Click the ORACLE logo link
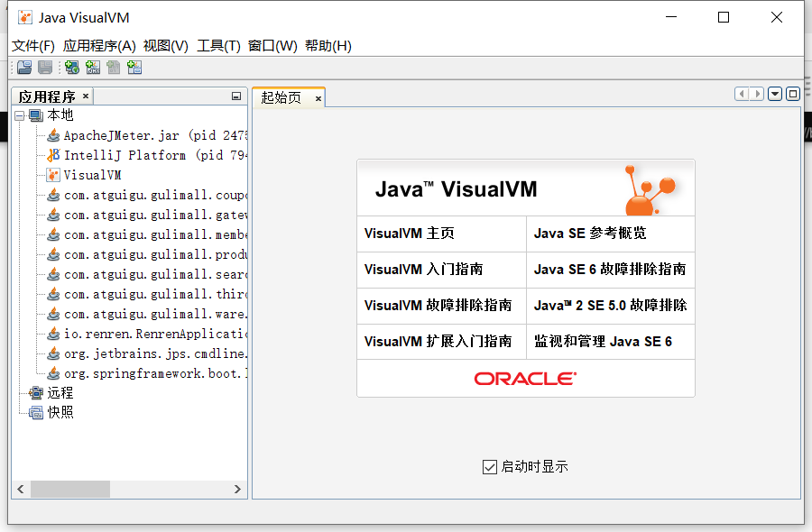The height and width of the screenshot is (532, 812). 525,378
